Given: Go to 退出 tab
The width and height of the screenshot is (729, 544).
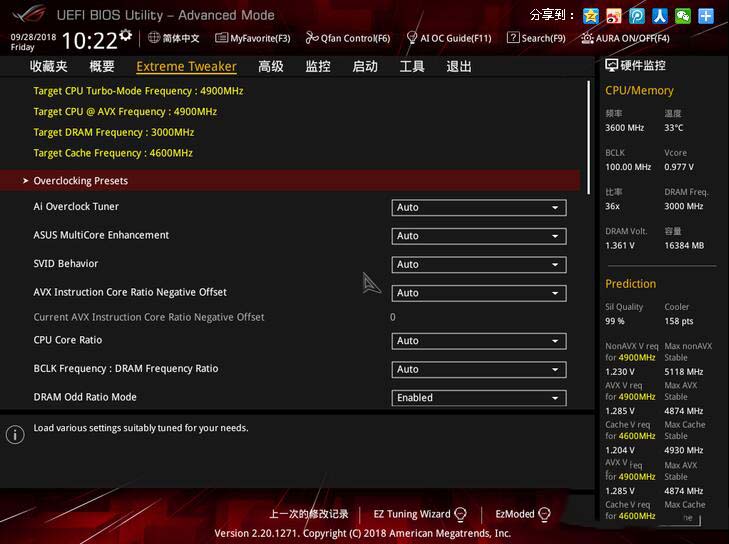Looking at the screenshot, I should click(459, 66).
